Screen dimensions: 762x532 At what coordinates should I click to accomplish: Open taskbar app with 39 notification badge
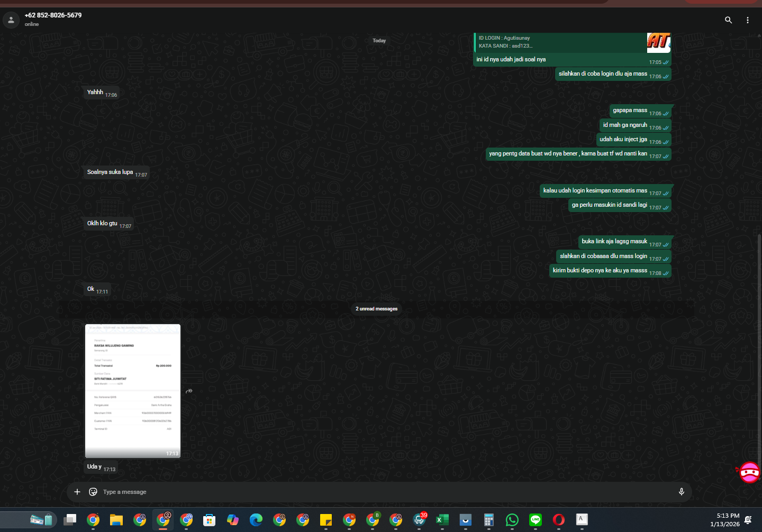point(420,520)
